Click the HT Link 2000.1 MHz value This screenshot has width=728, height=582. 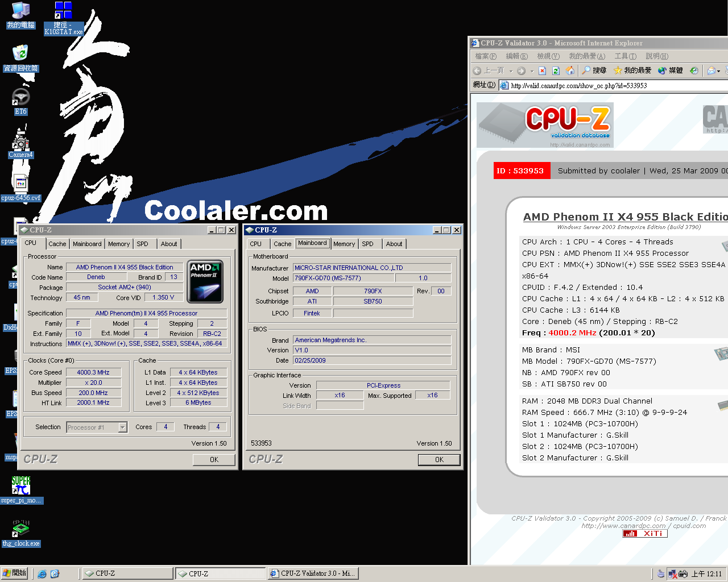[x=93, y=402]
